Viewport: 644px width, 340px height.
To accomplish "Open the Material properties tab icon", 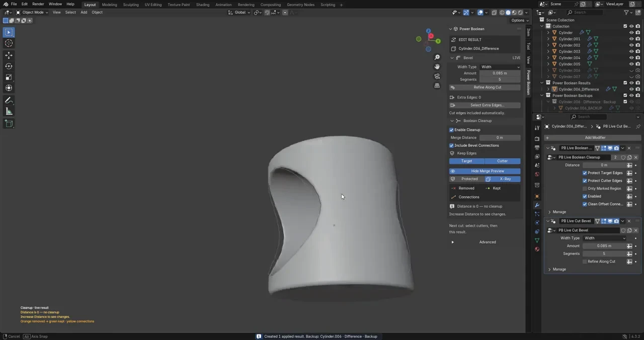I will pos(537,249).
